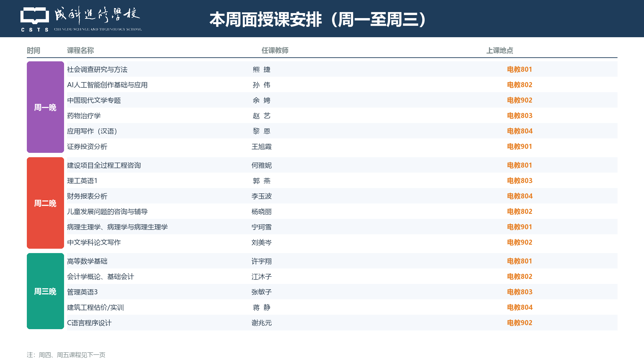Click the 时间 column header
This screenshot has width=644, height=362.
pos(34,51)
